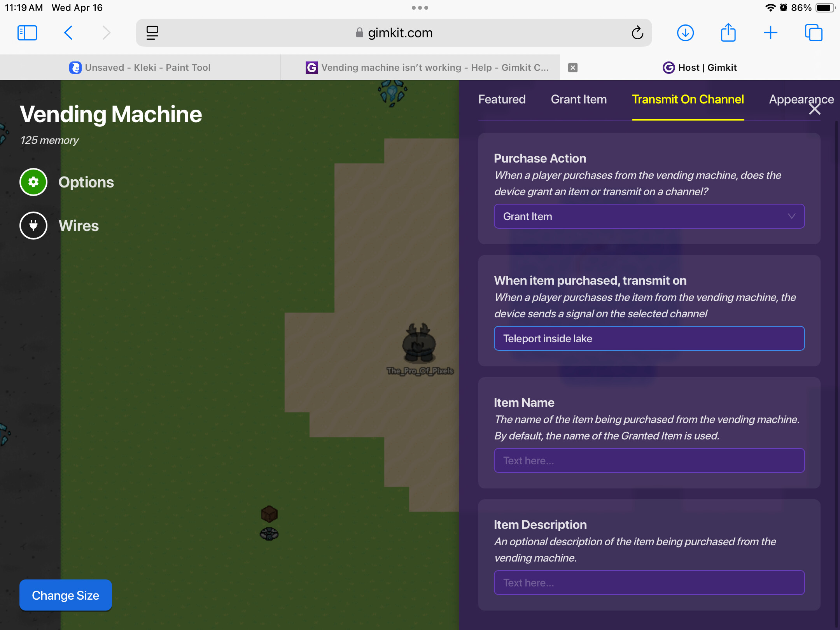840x630 pixels.
Task: Open the Safari downloads icon
Action: point(685,33)
